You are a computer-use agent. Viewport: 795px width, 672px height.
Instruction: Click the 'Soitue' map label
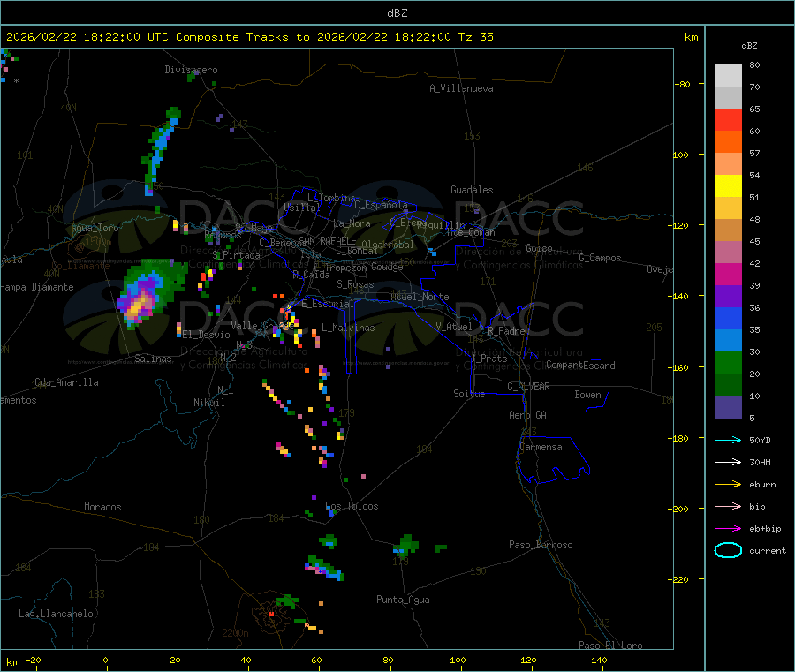469,394
